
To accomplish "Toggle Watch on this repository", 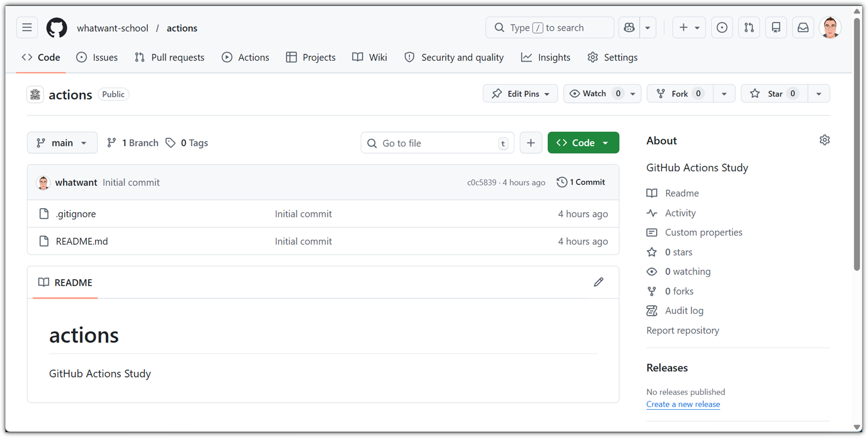I will coord(594,94).
